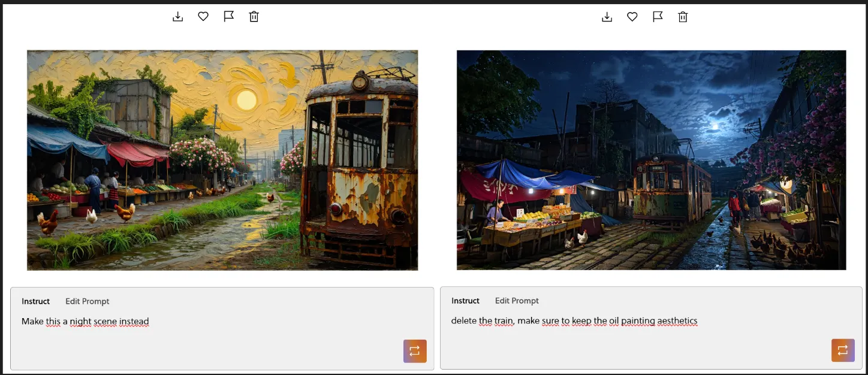868x375 pixels.
Task: Submit the "delete the train" instruction
Action: (843, 350)
